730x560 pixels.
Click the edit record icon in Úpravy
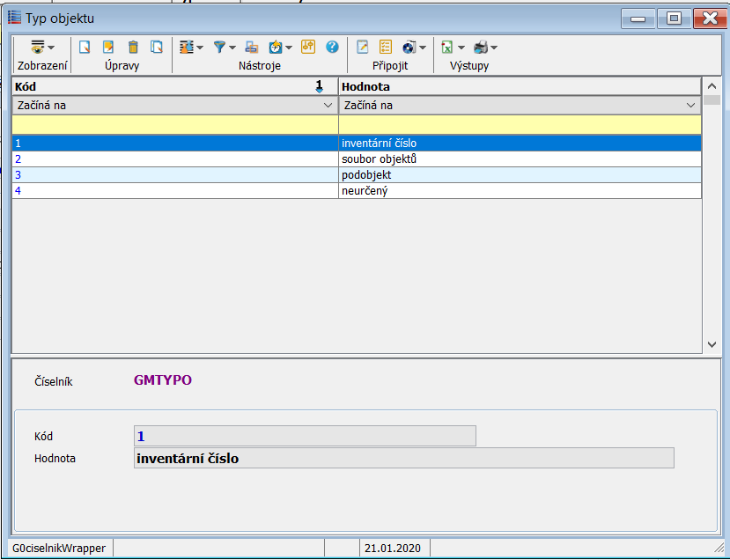tap(109, 47)
